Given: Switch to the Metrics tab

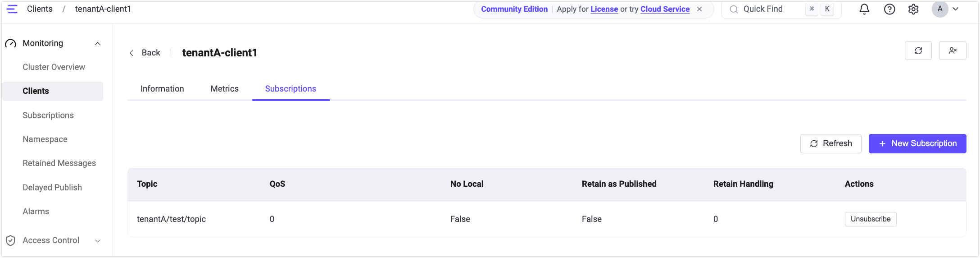Looking at the screenshot, I should tap(224, 89).
